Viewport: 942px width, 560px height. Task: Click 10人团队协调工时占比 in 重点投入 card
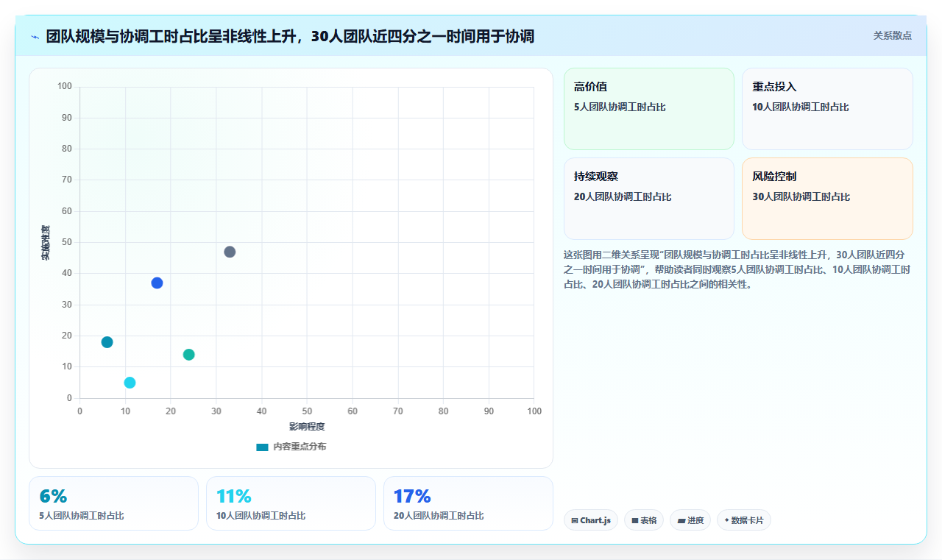pyautogui.click(x=801, y=107)
